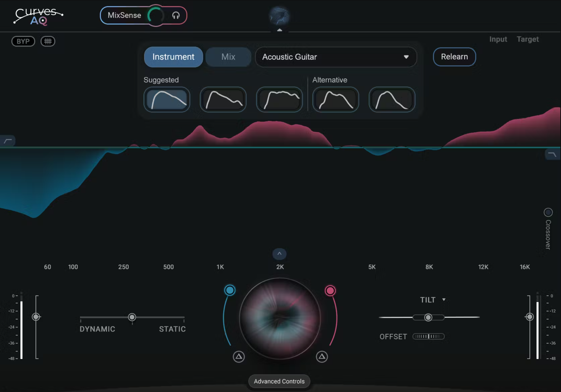Click the pink band delta (dynamics) icon
This screenshot has height=392, width=561.
coord(322,357)
